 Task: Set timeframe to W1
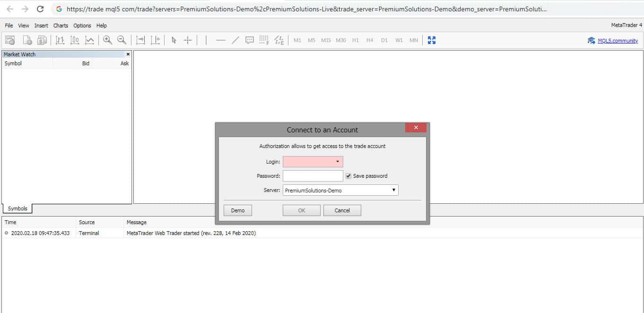point(399,40)
